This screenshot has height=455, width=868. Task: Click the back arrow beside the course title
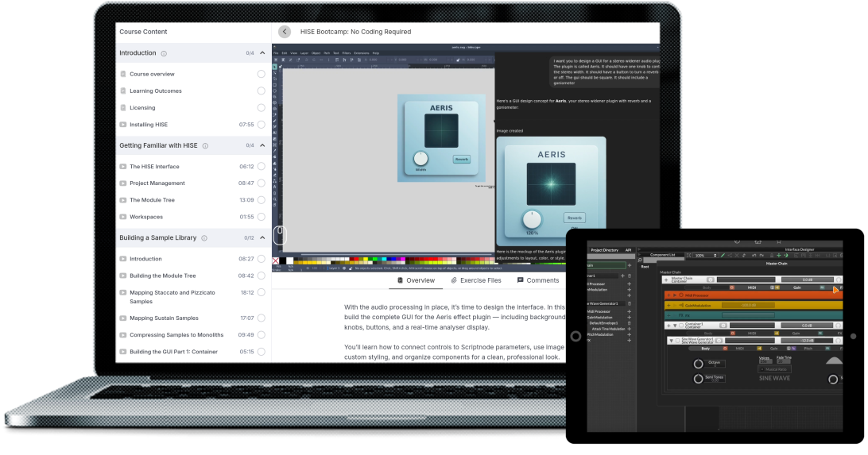click(285, 32)
